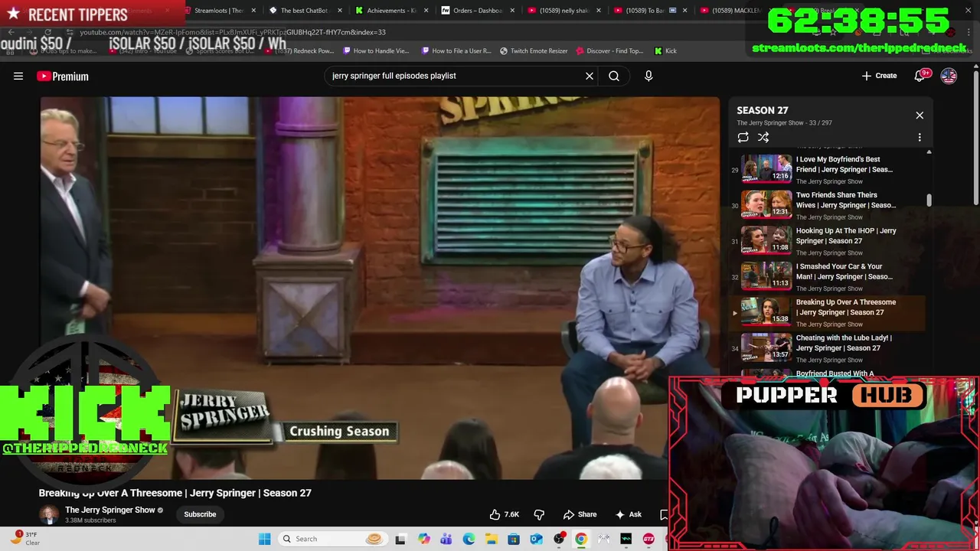
Task: Clear the search query with the X
Action: [590, 76]
